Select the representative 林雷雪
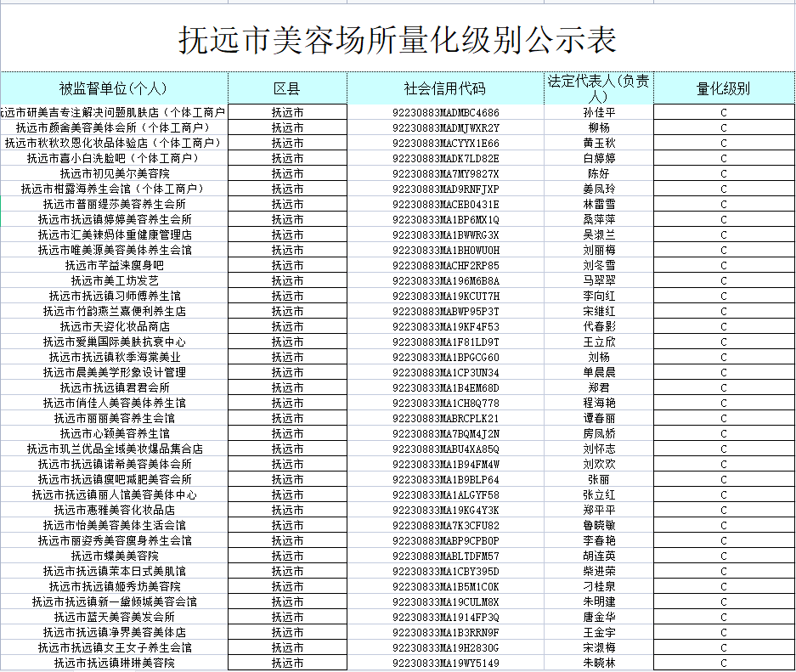 [x=599, y=204]
